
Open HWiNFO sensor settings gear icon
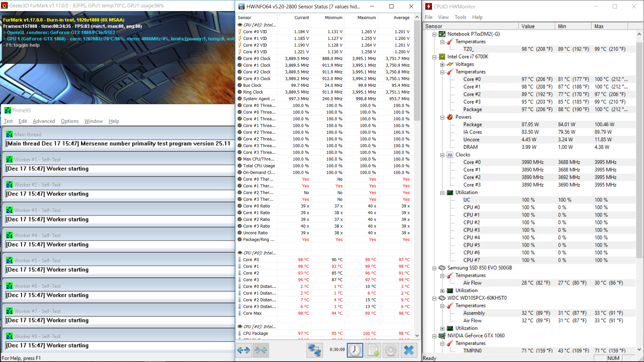pos(391,350)
